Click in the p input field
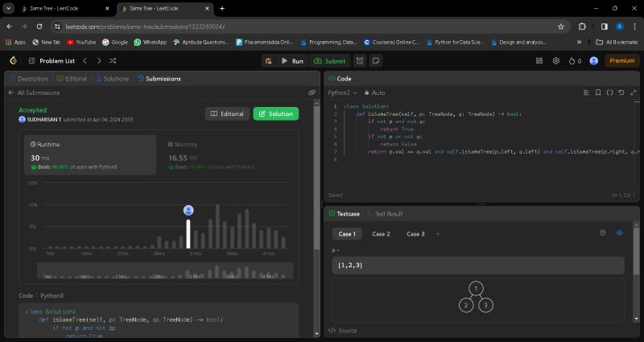 478,265
